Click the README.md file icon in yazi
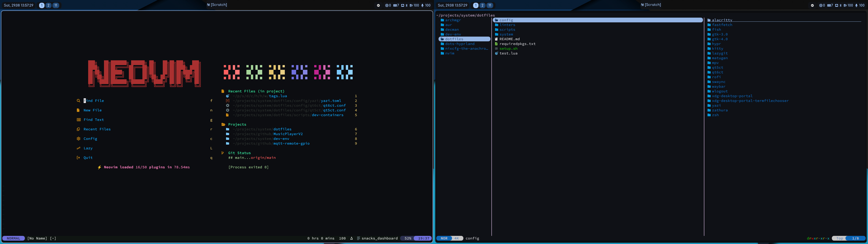 [x=496, y=39]
